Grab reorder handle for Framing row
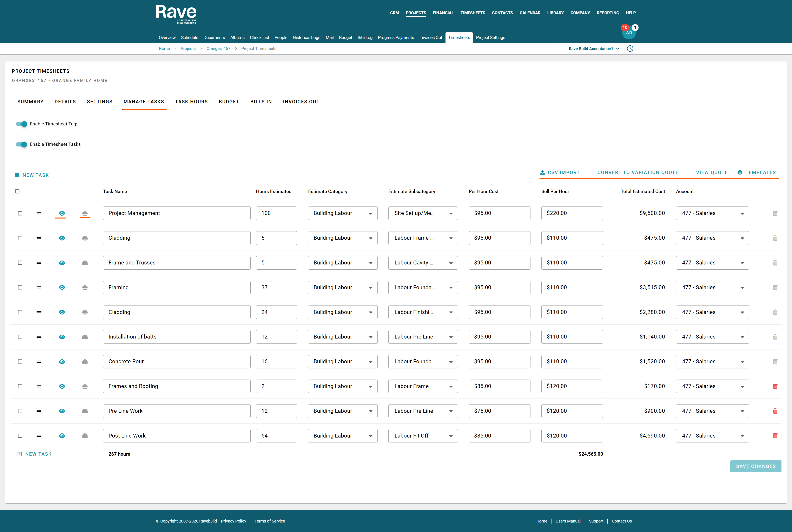 coord(39,287)
